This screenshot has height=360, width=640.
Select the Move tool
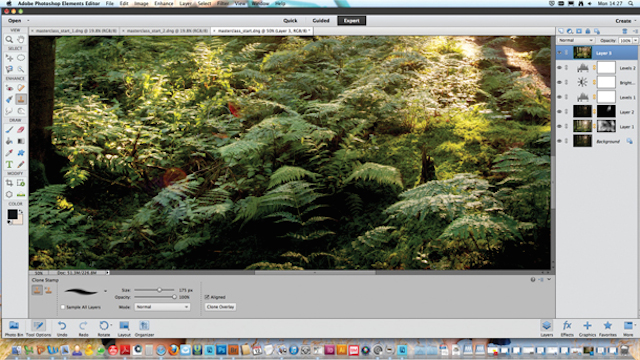click(9, 58)
